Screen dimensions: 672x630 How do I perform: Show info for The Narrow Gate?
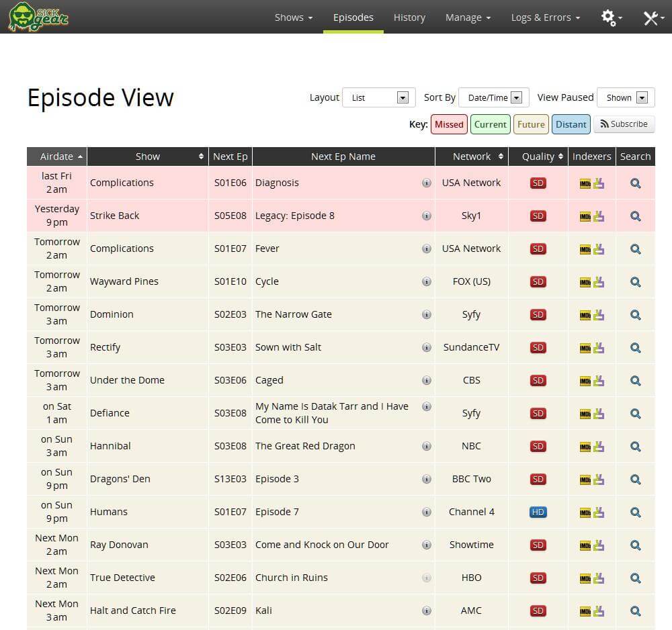click(427, 314)
